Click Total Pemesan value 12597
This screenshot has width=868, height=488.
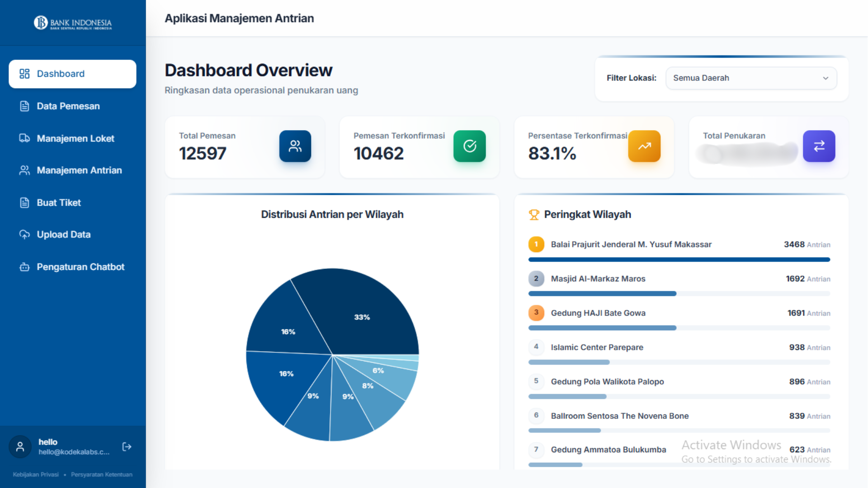click(x=203, y=154)
